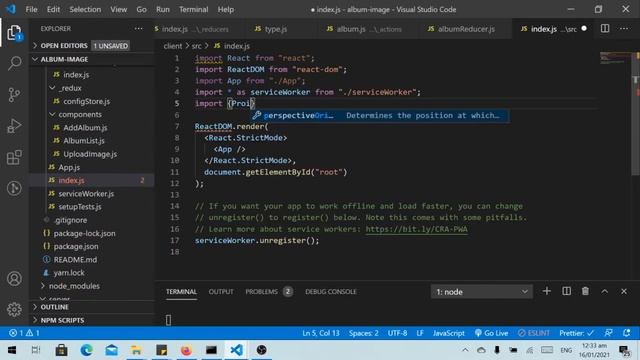Create a new terminal with plus icon
The height and width of the screenshot is (360, 640).
(547, 291)
